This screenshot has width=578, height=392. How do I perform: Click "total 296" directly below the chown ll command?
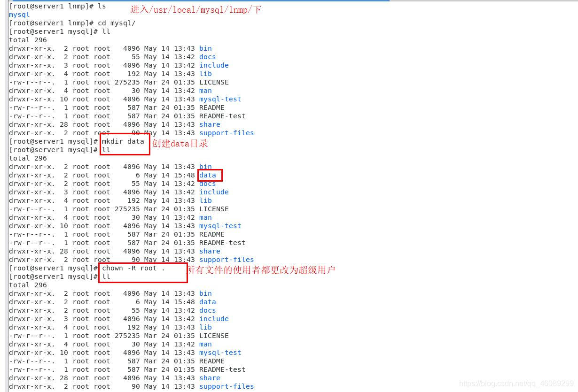(x=28, y=285)
